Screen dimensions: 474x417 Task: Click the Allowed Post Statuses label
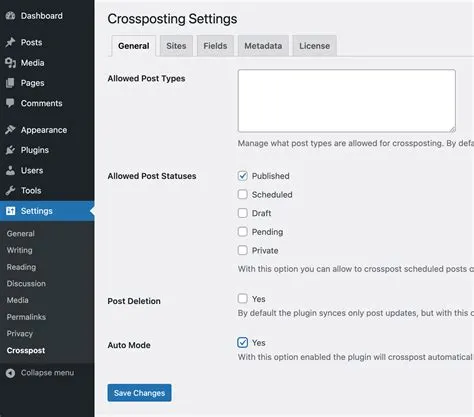(152, 176)
